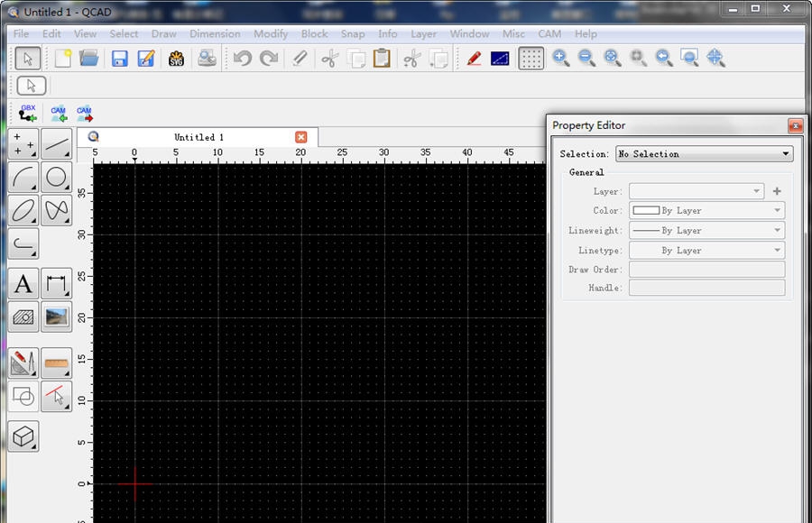This screenshot has width=812, height=523.
Task: Choose the Ellipse tool
Action: click(x=23, y=211)
